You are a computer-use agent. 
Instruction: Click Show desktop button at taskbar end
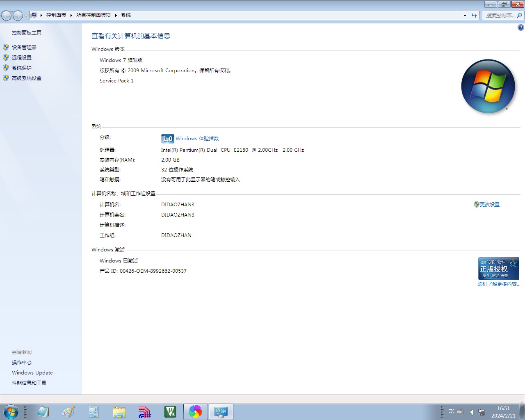[x=522, y=412]
